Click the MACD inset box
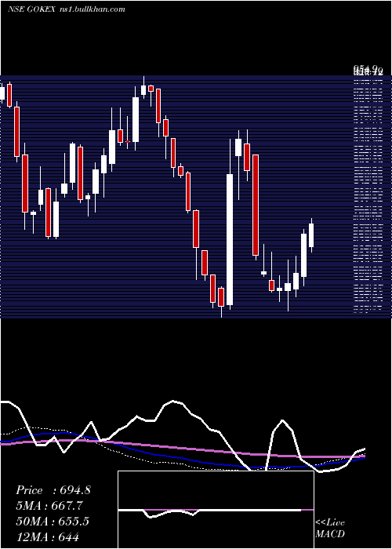 pos(216,510)
